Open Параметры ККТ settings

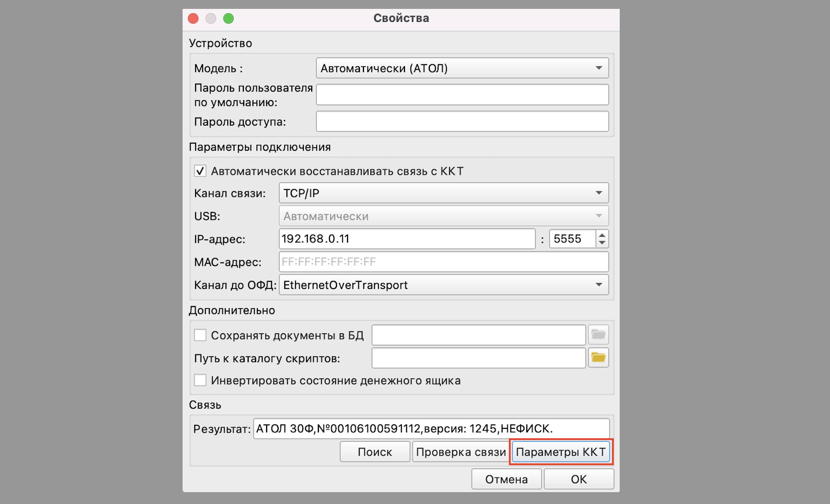pos(561,452)
